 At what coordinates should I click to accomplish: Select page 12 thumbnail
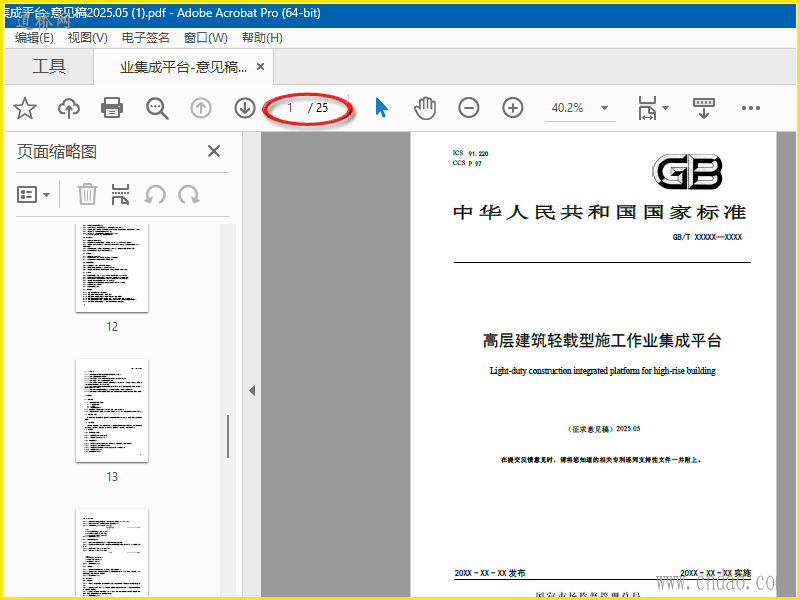112,268
